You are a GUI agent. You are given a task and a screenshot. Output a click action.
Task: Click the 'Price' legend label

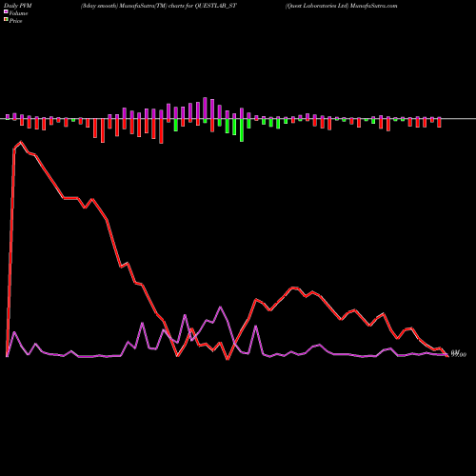coord(15,21)
